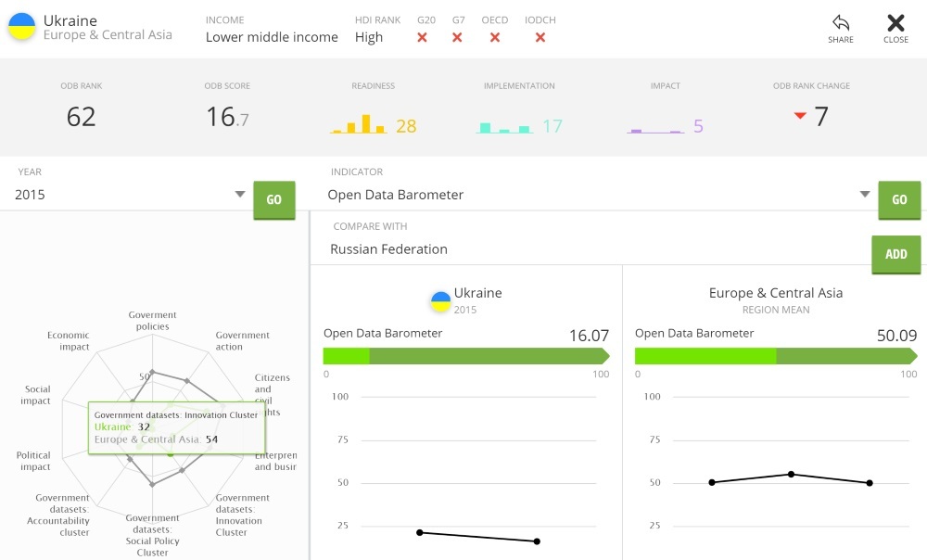
Task: Click last data point on Ukraine line chart
Action: [537, 541]
